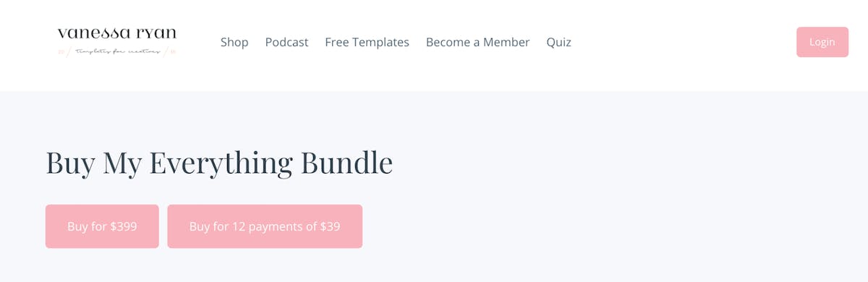Click the 'templates for creatives' tagline under logo
Image resolution: width=868 pixels, height=282 pixels.
[116, 51]
